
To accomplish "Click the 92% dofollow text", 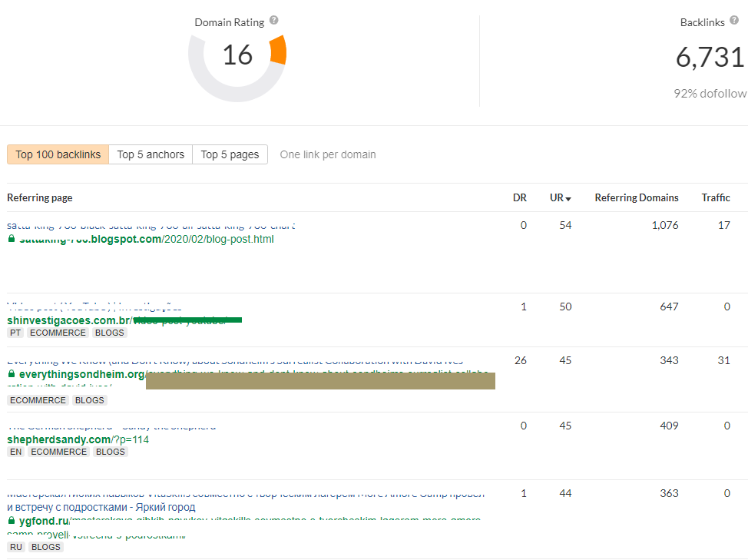I will 710,94.
